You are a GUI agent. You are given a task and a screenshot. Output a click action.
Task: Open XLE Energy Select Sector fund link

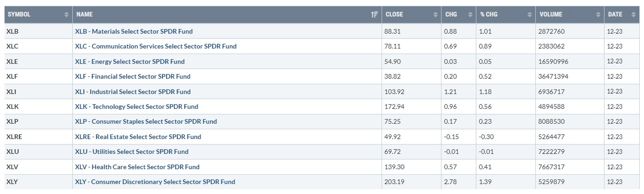pyautogui.click(x=130, y=61)
